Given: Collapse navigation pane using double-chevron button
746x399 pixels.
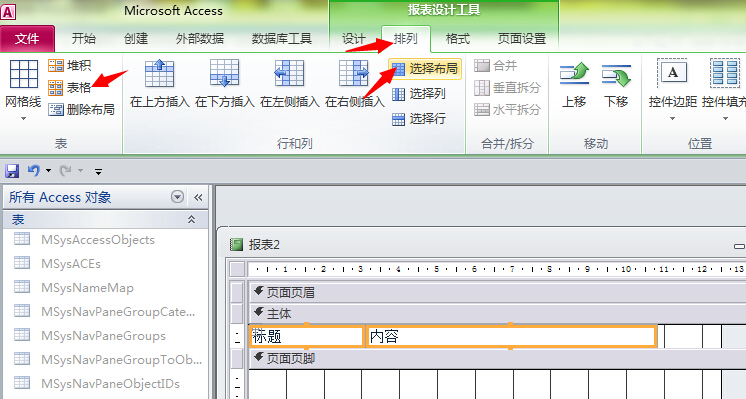Looking at the screenshot, I should tap(198, 197).
